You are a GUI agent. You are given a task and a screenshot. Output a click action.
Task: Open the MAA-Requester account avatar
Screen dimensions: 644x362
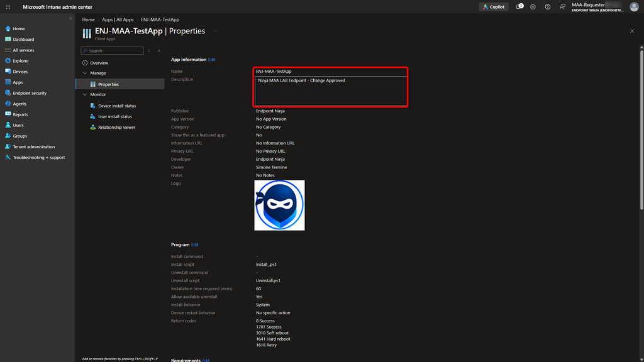tap(634, 6)
